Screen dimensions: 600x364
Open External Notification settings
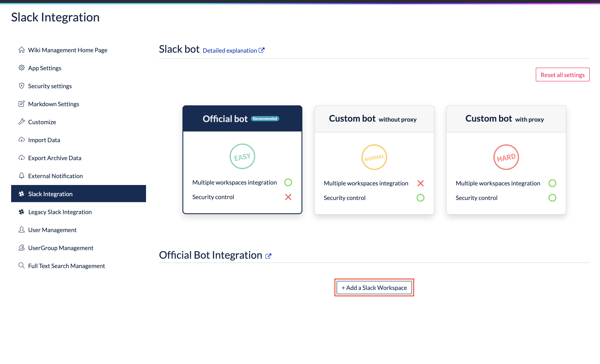pos(78,176)
